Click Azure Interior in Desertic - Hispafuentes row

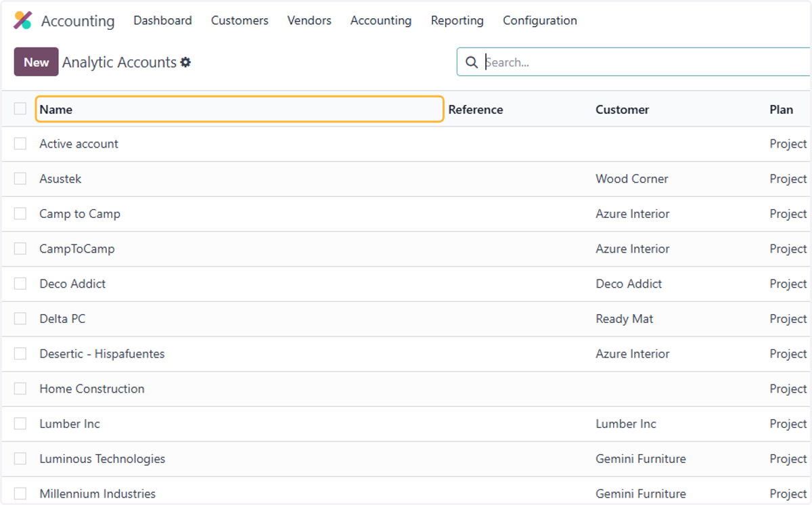coord(633,353)
